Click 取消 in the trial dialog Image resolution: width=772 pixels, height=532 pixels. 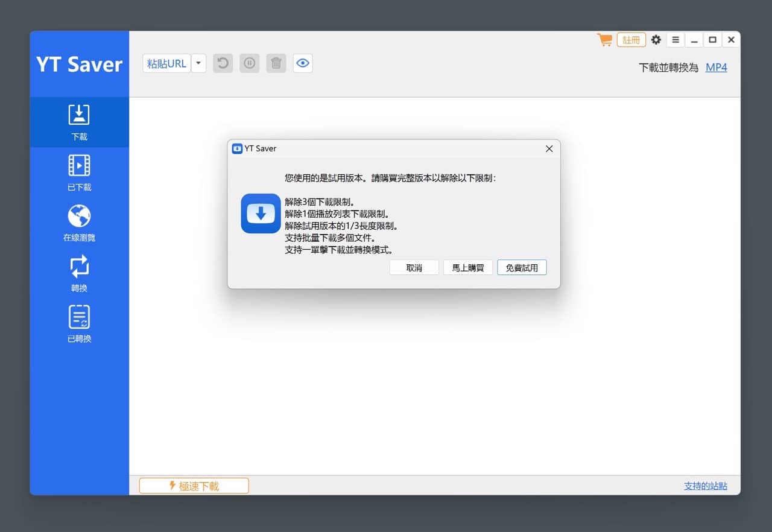pos(414,268)
